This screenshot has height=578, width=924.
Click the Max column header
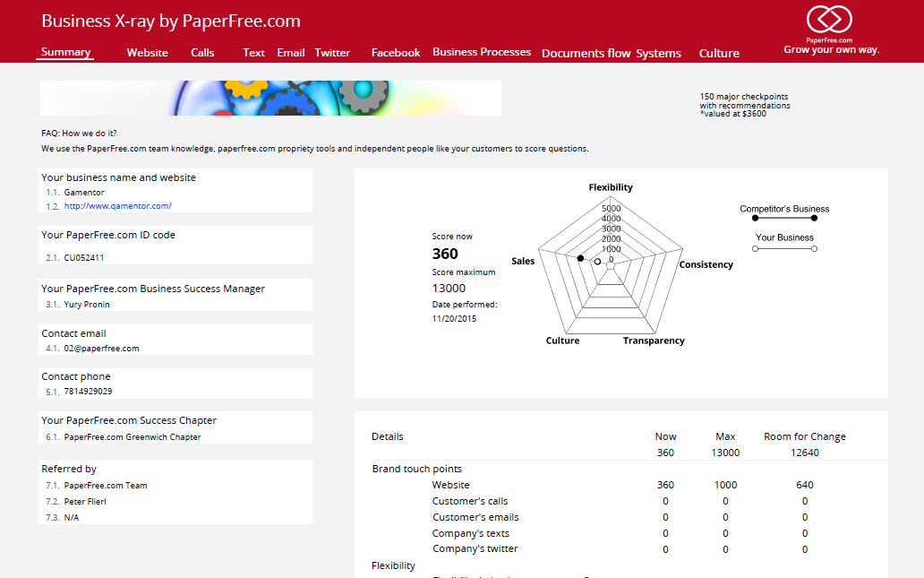pos(725,436)
